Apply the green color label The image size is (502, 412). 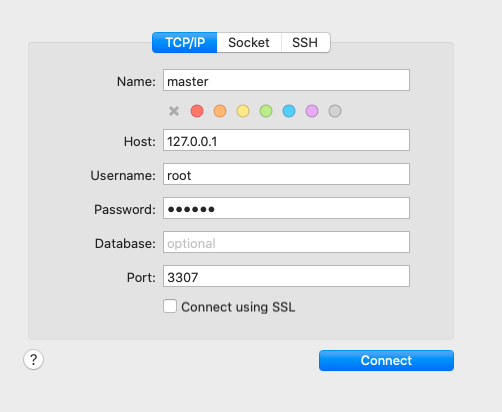pos(266,111)
